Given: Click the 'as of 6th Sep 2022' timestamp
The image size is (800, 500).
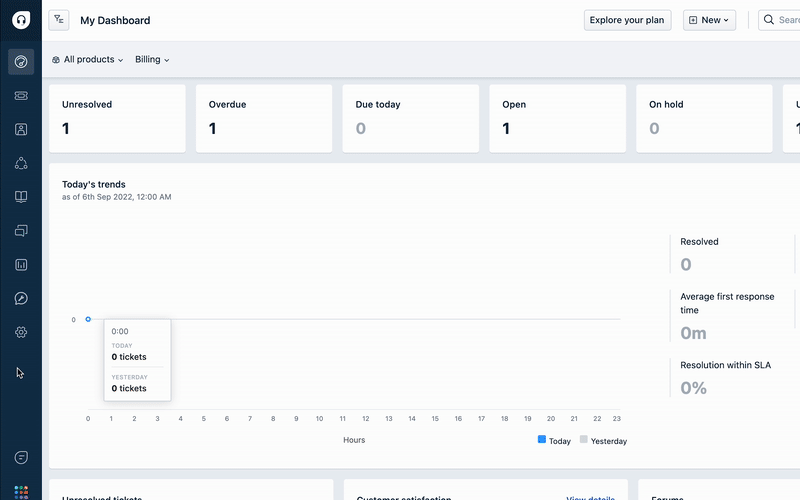Looking at the screenshot, I should [x=117, y=197].
